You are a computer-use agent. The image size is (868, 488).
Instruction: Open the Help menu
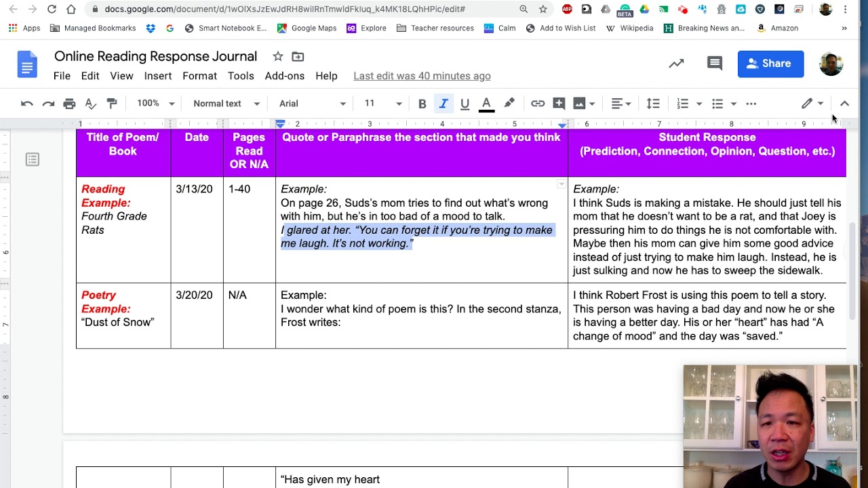click(x=326, y=76)
